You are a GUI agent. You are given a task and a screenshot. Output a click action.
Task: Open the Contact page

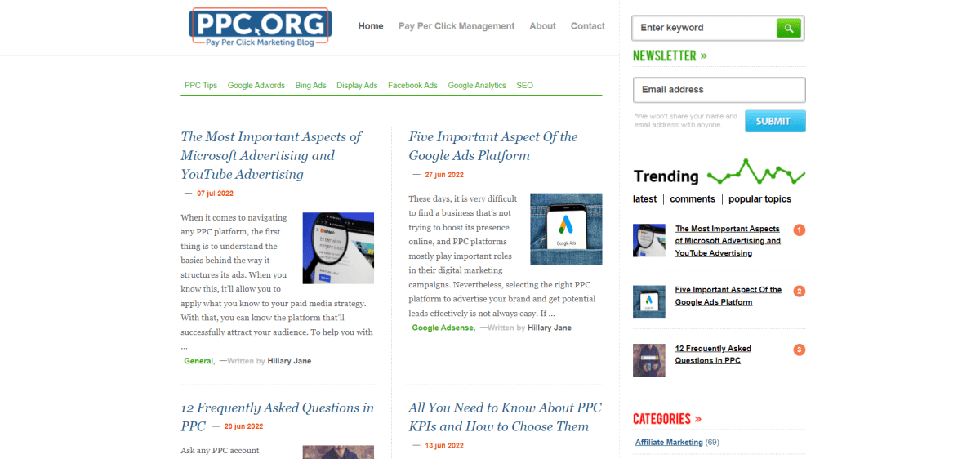point(588,26)
